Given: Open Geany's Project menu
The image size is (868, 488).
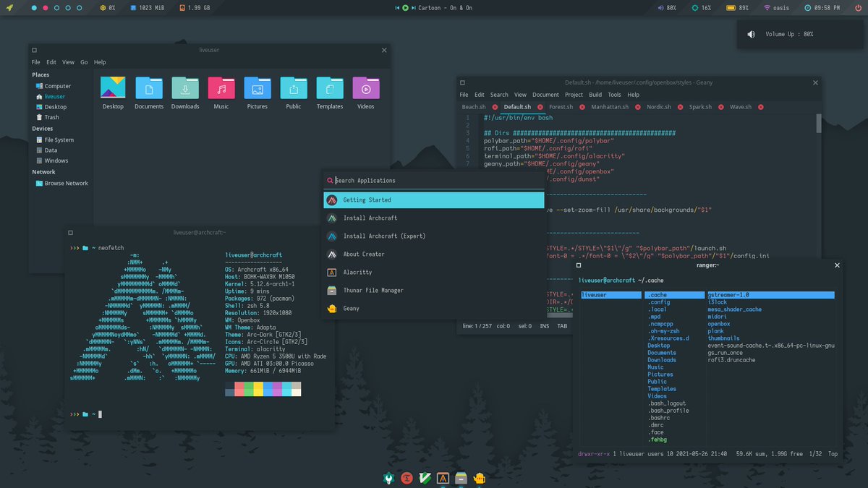Looking at the screenshot, I should point(574,95).
